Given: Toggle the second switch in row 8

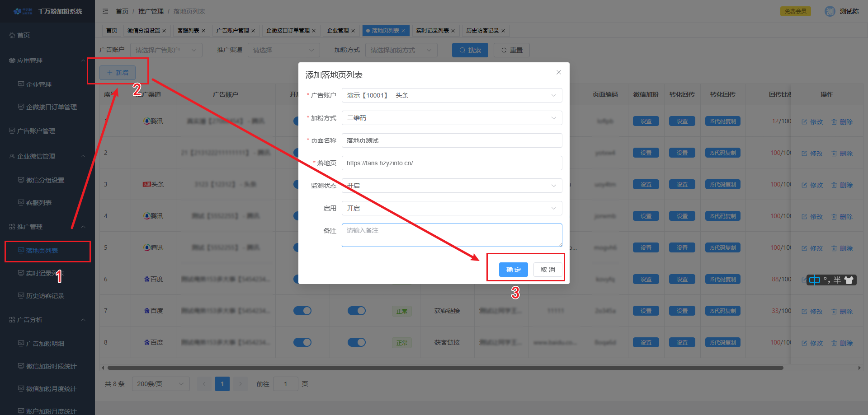Looking at the screenshot, I should click(356, 342).
